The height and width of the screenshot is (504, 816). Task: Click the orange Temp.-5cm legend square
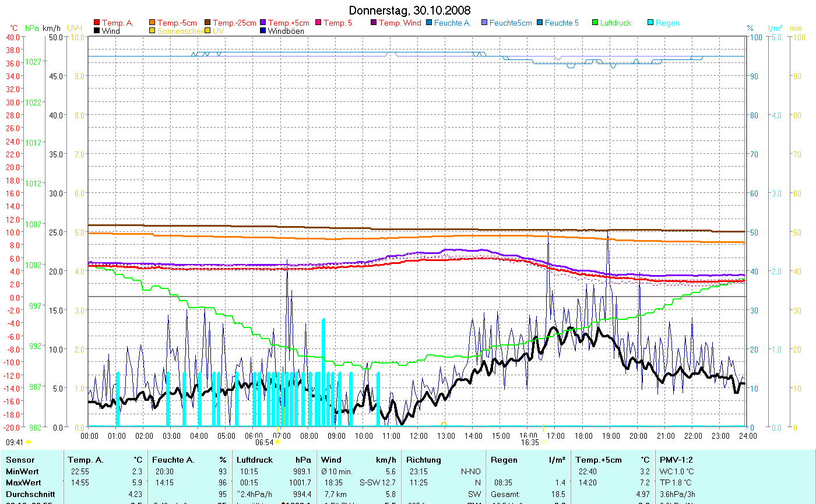coord(153,23)
